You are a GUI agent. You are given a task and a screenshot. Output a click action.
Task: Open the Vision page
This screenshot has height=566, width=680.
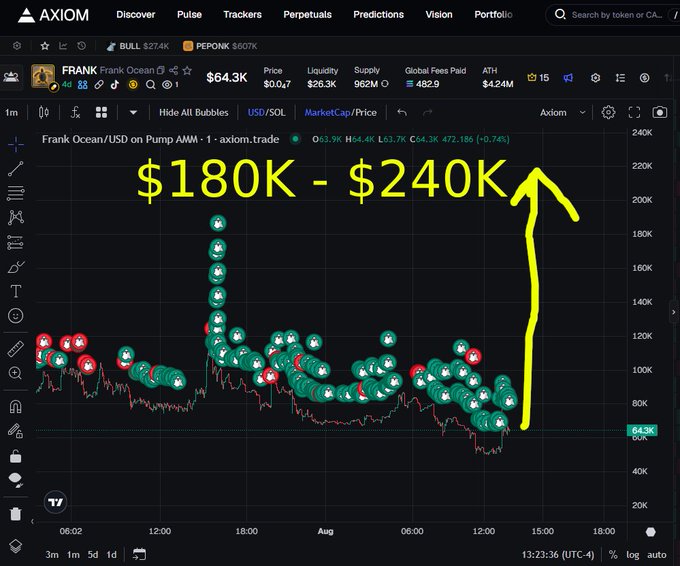pyautogui.click(x=439, y=15)
